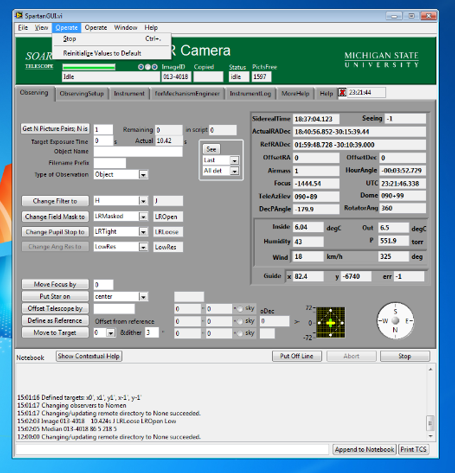Click the red X indicator beside the clock
This screenshot has width=455, height=473.
(x=342, y=93)
